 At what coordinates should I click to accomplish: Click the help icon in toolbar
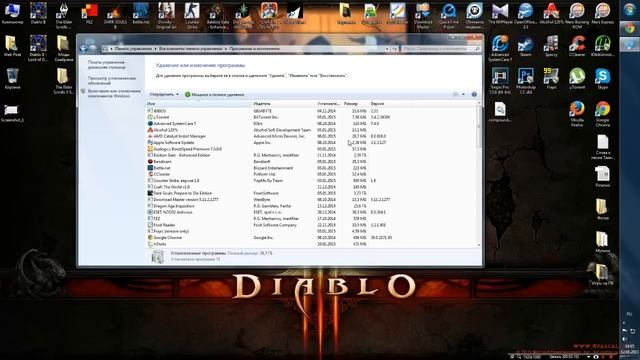tap(474, 94)
